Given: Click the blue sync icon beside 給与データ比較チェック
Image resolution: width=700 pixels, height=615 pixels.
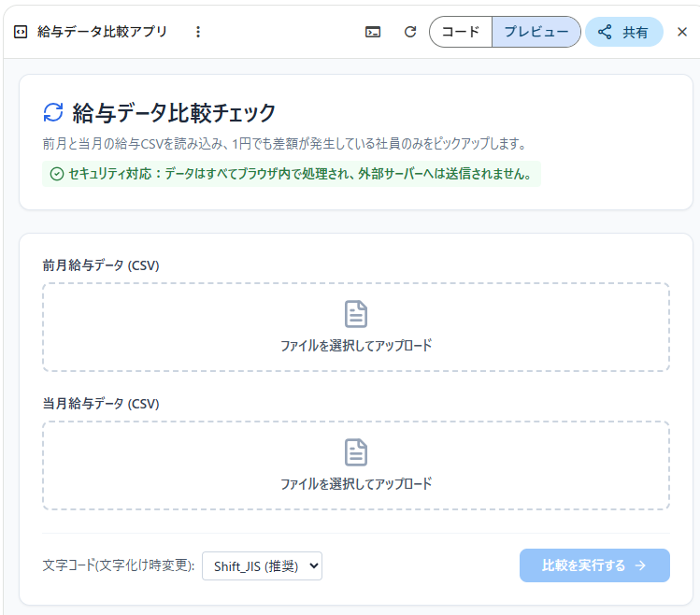Looking at the screenshot, I should pos(54,113).
